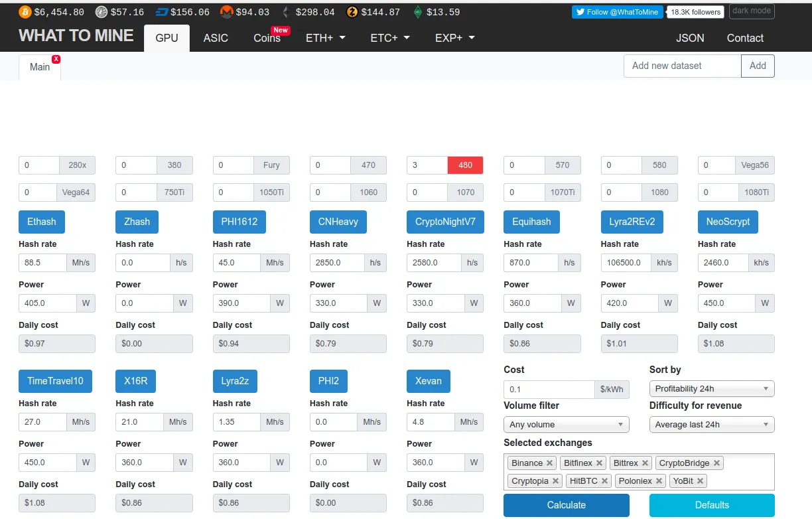Remove HitBTC exchange tag
The image size is (812, 519).
[604, 481]
